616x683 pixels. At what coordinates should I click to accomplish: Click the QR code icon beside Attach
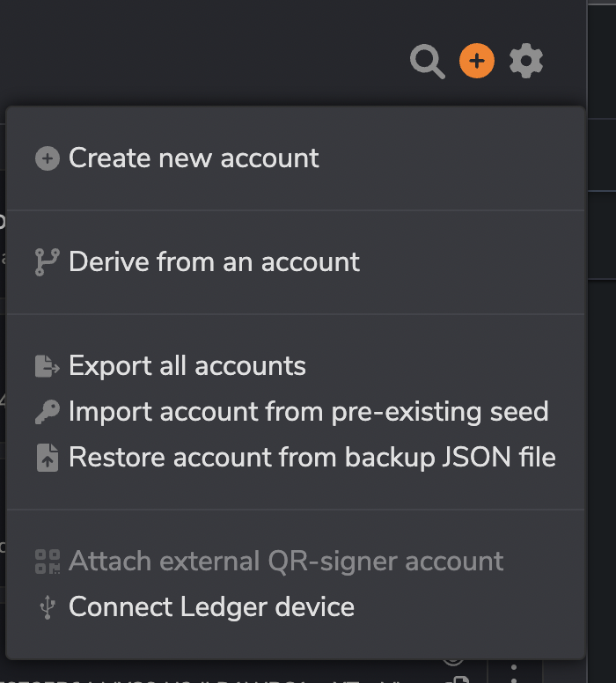coord(48,562)
